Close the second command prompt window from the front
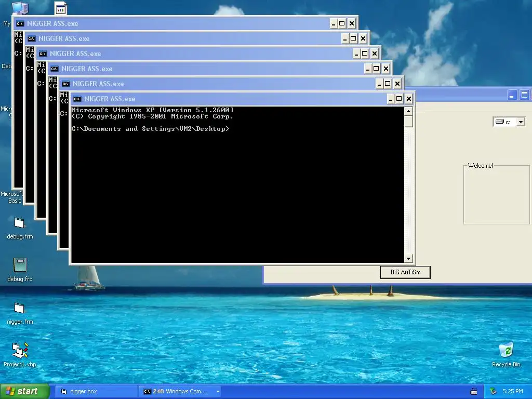 pos(397,84)
